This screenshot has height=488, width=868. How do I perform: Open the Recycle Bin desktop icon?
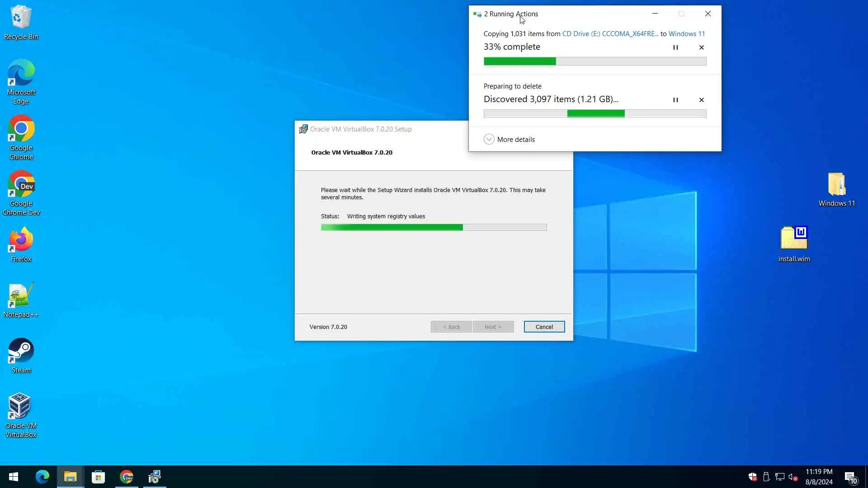point(21,18)
